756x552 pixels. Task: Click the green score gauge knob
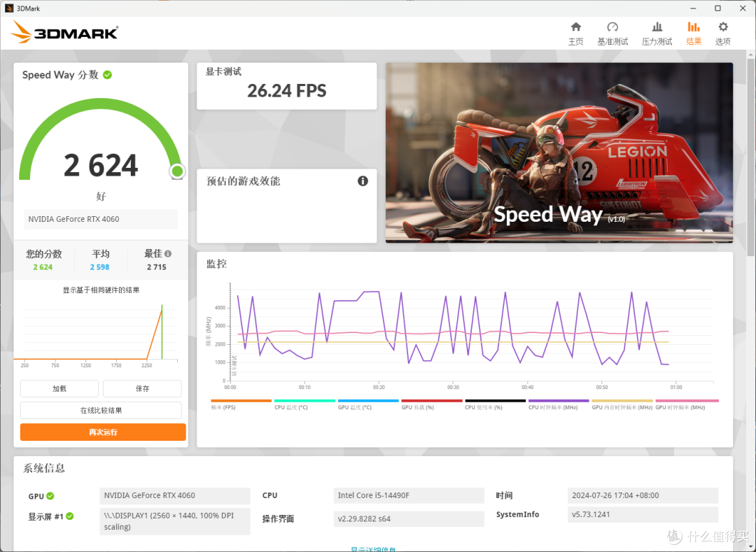click(x=177, y=171)
